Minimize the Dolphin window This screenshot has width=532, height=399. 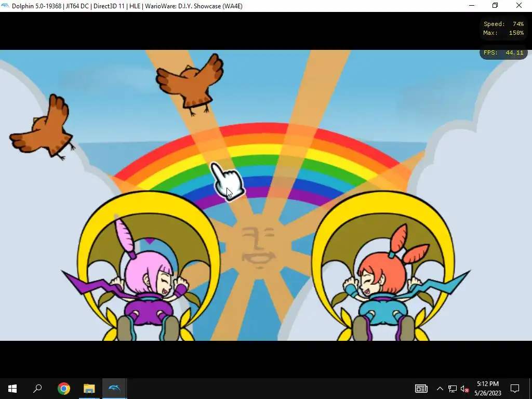472,5
